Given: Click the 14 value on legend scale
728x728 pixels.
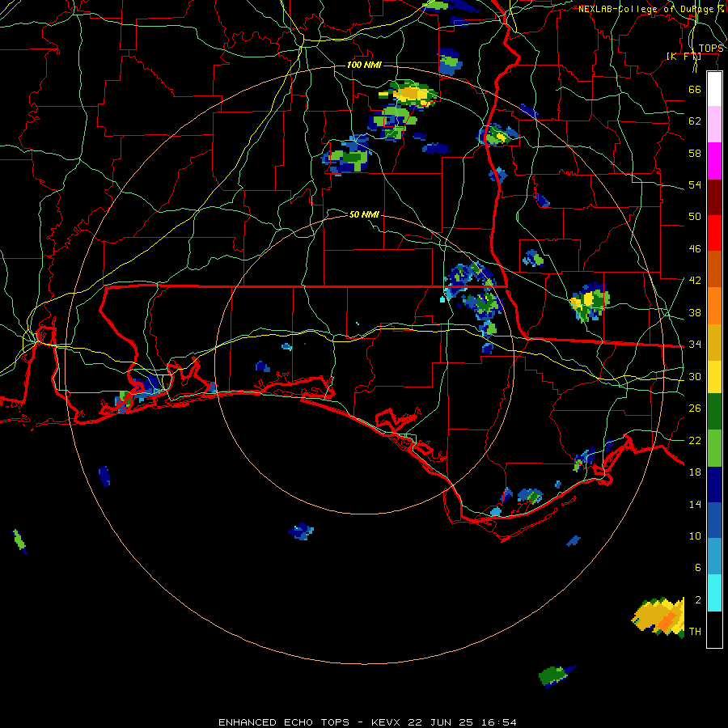Looking at the screenshot, I should click(695, 504).
